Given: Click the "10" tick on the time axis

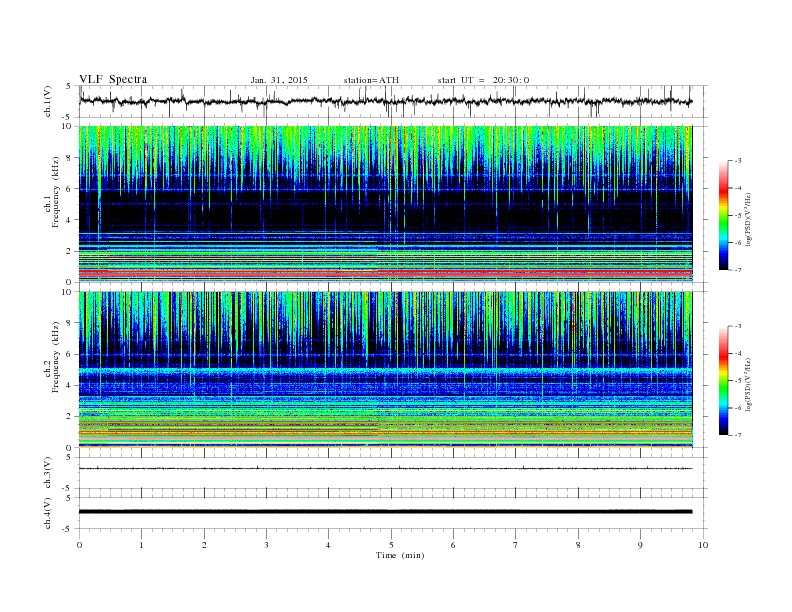Looking at the screenshot, I should 703,545.
